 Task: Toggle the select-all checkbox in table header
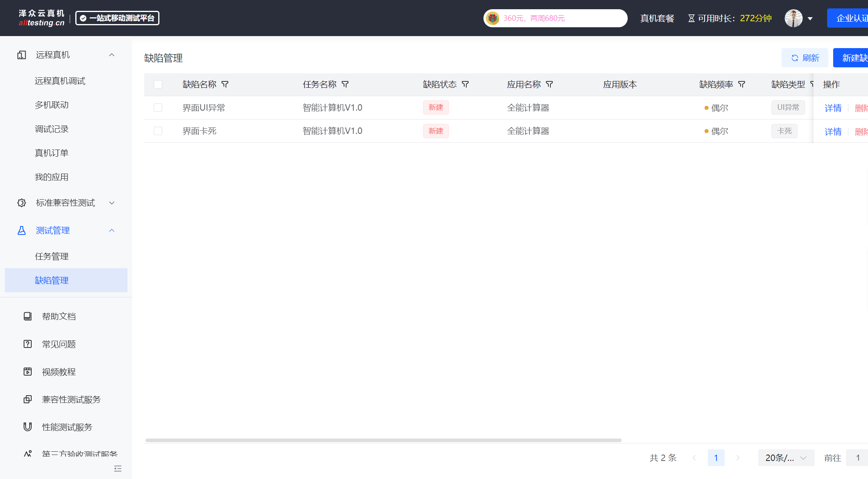(158, 85)
